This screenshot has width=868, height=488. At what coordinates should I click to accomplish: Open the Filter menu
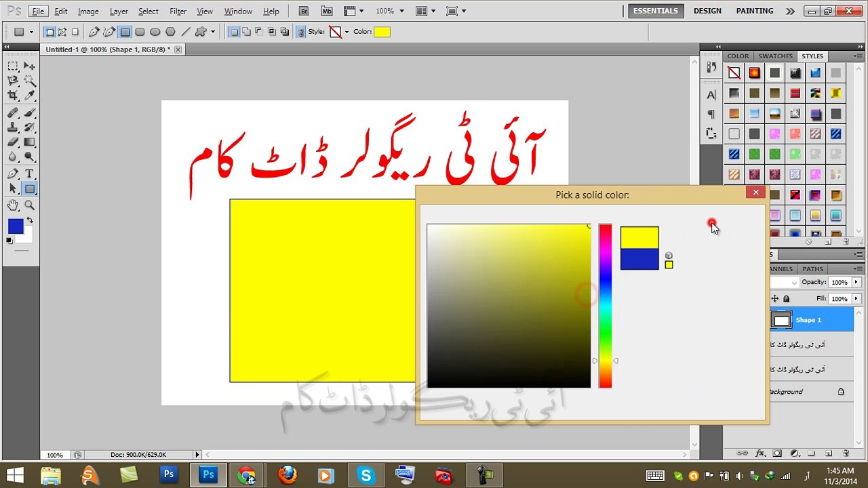pos(178,12)
